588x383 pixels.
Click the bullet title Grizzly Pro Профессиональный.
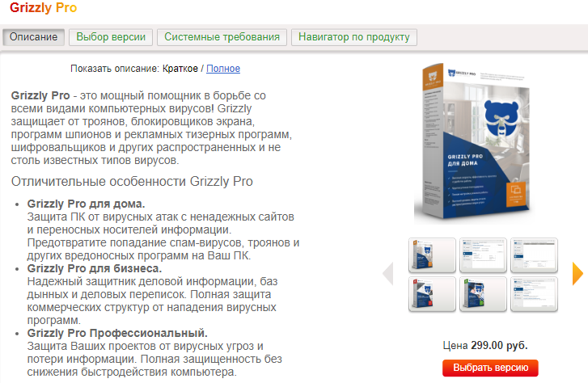click(117, 333)
